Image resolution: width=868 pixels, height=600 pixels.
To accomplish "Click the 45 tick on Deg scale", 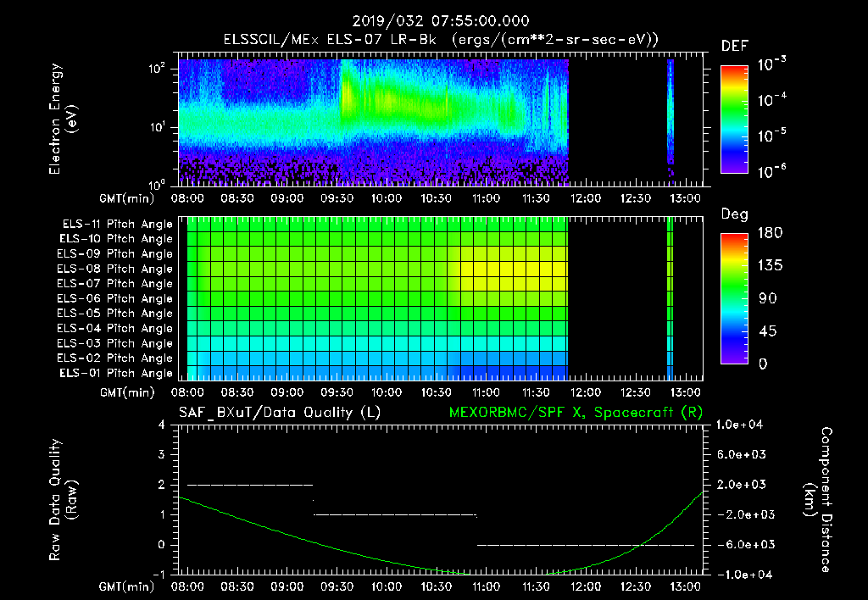I will coord(770,331).
